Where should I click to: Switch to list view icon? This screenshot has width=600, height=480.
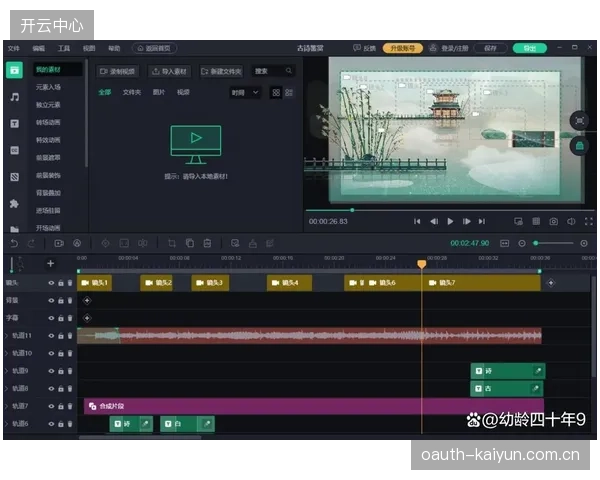pos(289,93)
